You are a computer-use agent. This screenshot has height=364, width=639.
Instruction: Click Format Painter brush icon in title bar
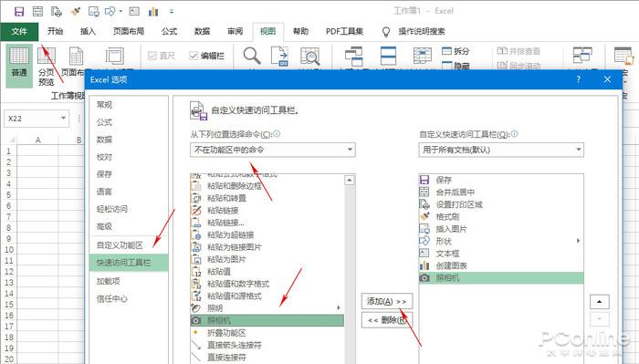75,11
